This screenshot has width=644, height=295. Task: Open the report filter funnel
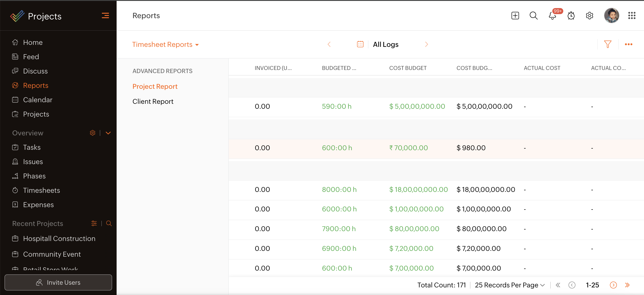point(607,44)
